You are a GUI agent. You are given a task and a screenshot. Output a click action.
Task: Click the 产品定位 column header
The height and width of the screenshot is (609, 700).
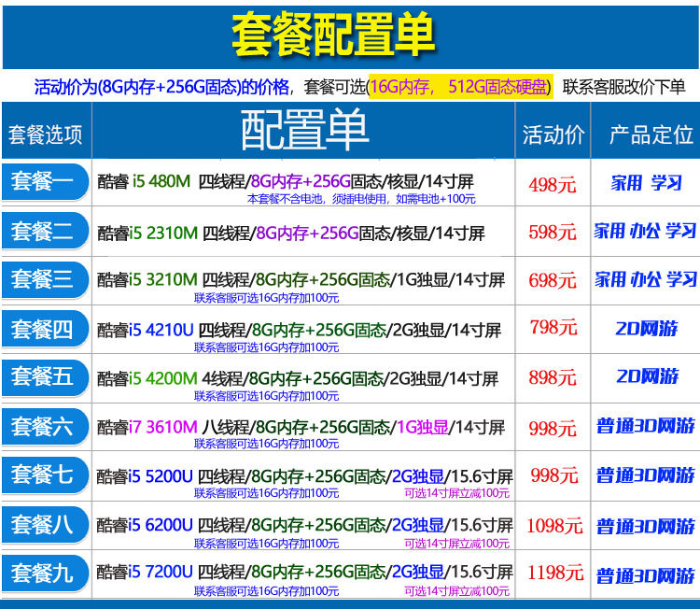tap(651, 135)
